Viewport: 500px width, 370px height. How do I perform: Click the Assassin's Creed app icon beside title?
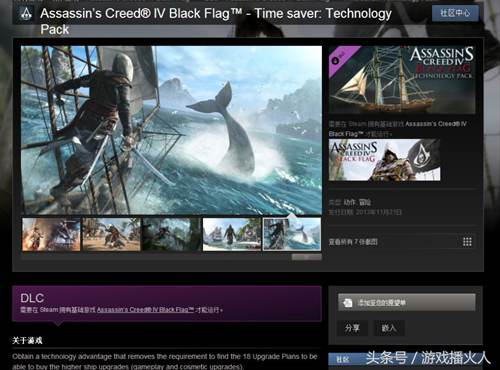pos(26,14)
